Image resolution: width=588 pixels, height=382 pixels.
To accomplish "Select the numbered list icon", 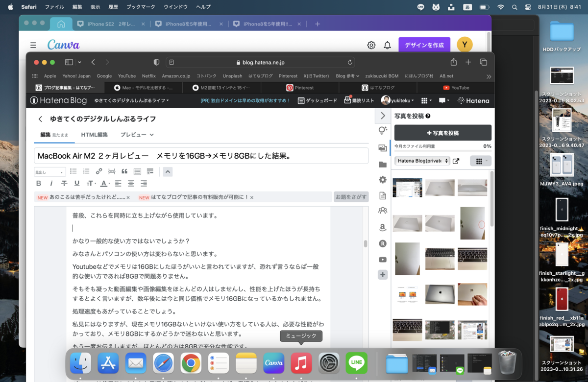I will (x=87, y=171).
